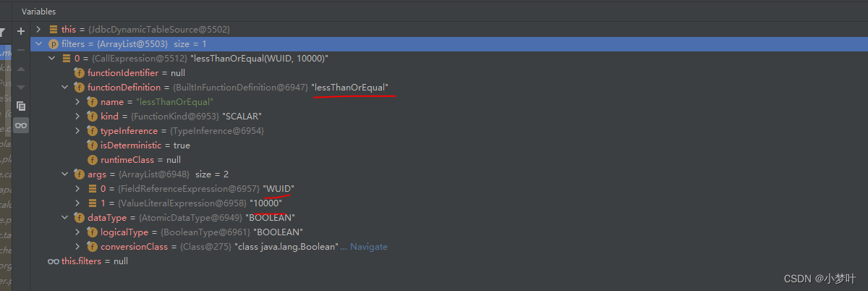Click the field icon beside conversionClass
The image size is (868, 291).
[x=93, y=247]
